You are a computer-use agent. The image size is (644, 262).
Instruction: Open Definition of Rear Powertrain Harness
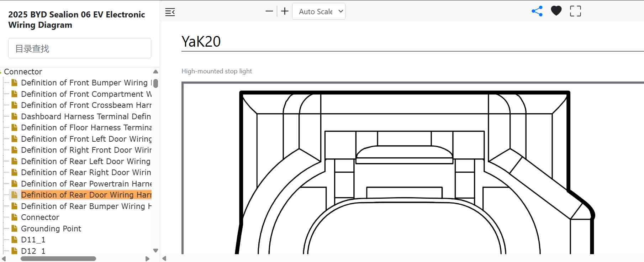click(86, 184)
